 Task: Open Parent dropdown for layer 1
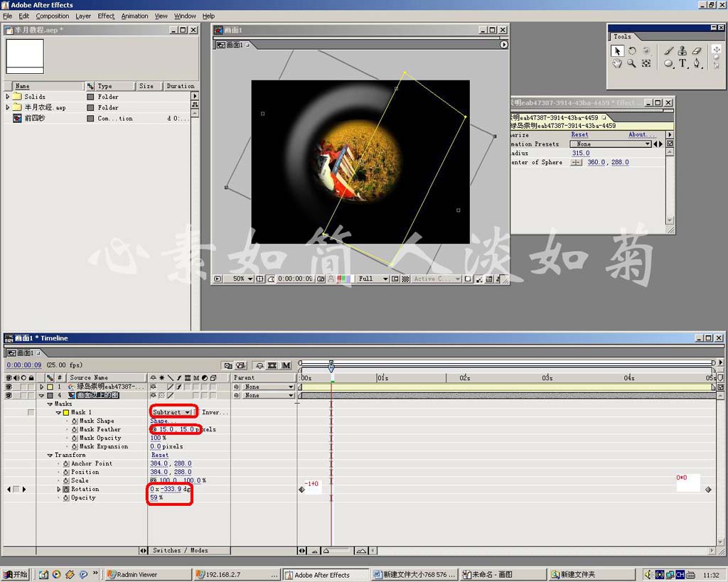tap(268, 387)
